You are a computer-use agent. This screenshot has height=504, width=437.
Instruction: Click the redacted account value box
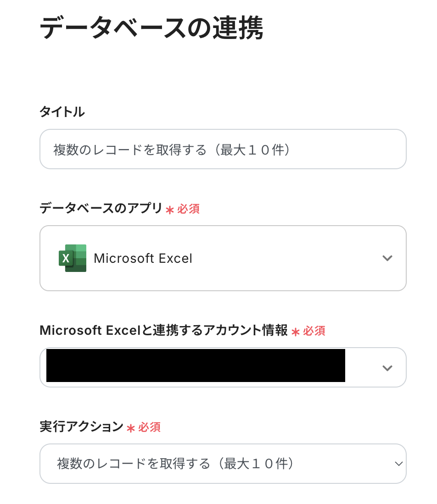click(196, 366)
